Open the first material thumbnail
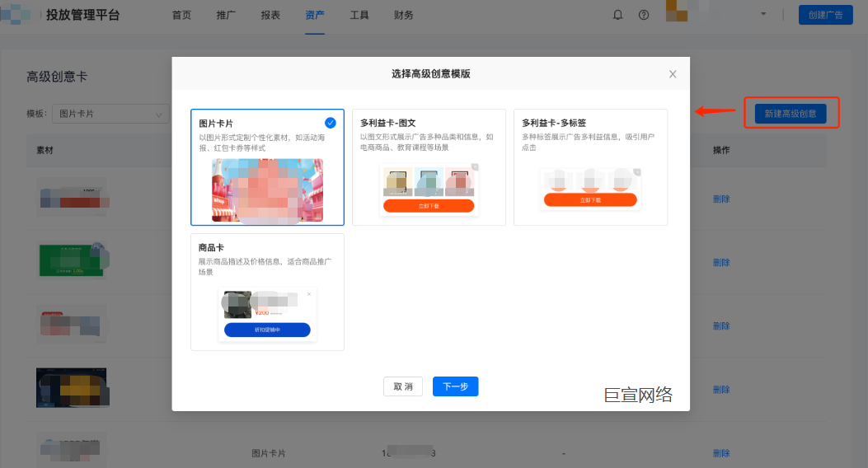 72,198
